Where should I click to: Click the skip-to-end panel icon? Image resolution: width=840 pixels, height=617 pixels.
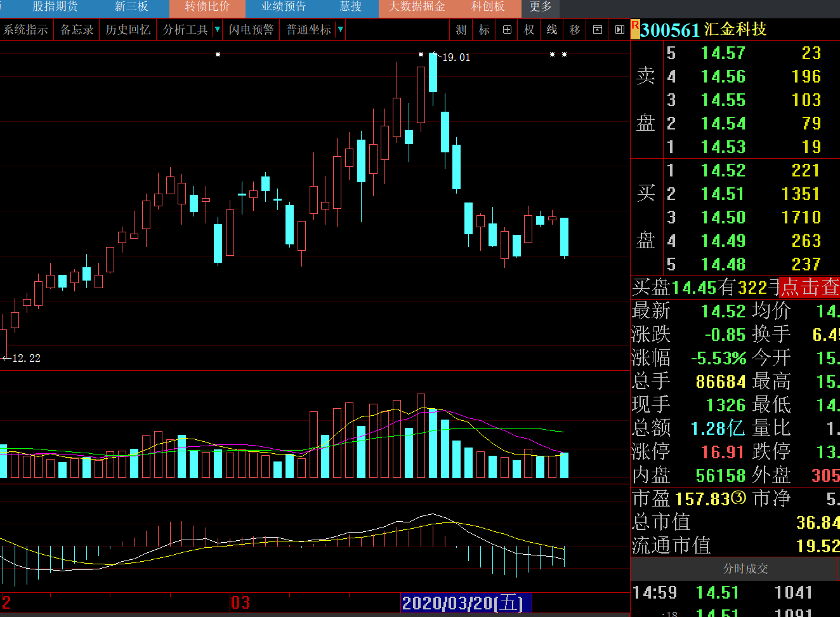[620, 30]
